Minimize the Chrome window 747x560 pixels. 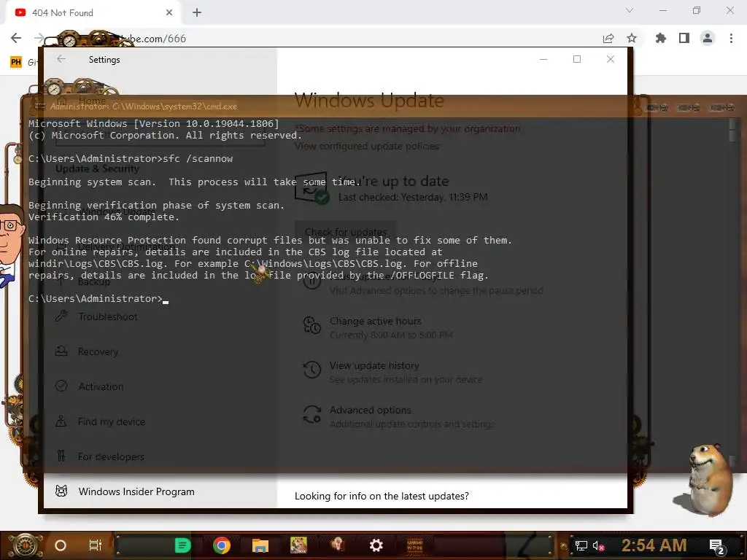pos(663,10)
